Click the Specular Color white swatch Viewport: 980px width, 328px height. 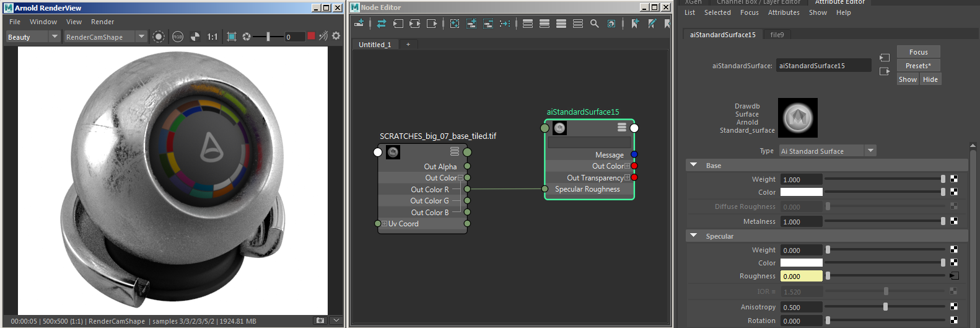[802, 263]
